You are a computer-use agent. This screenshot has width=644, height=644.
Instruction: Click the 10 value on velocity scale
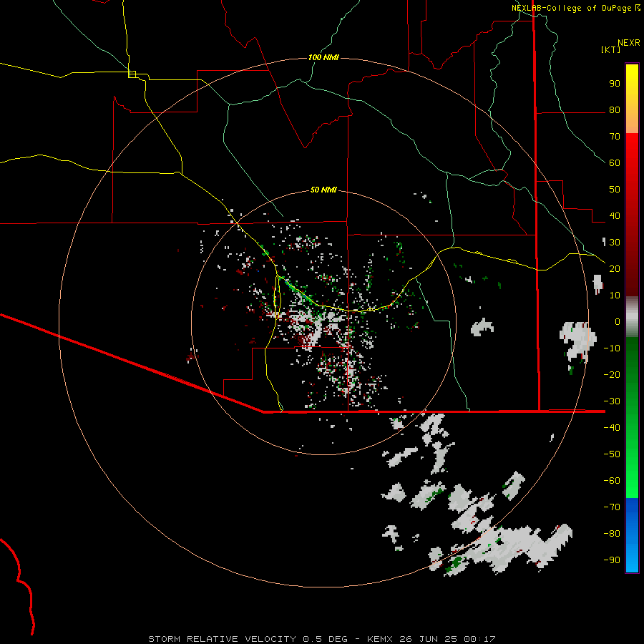pyautogui.click(x=615, y=296)
